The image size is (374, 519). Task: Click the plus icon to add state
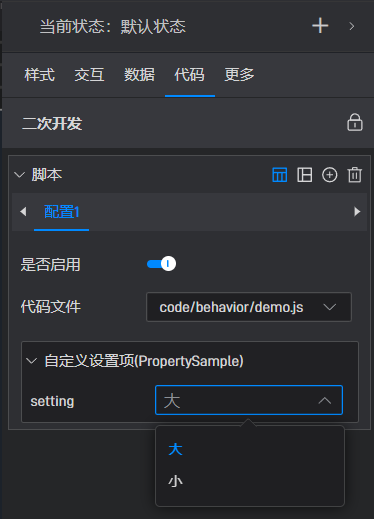coord(320,26)
